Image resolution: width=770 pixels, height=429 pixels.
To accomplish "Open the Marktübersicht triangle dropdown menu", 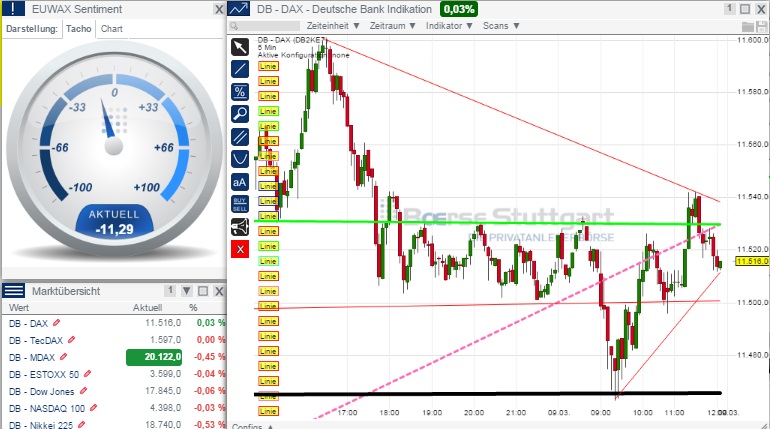I will tap(187, 291).
